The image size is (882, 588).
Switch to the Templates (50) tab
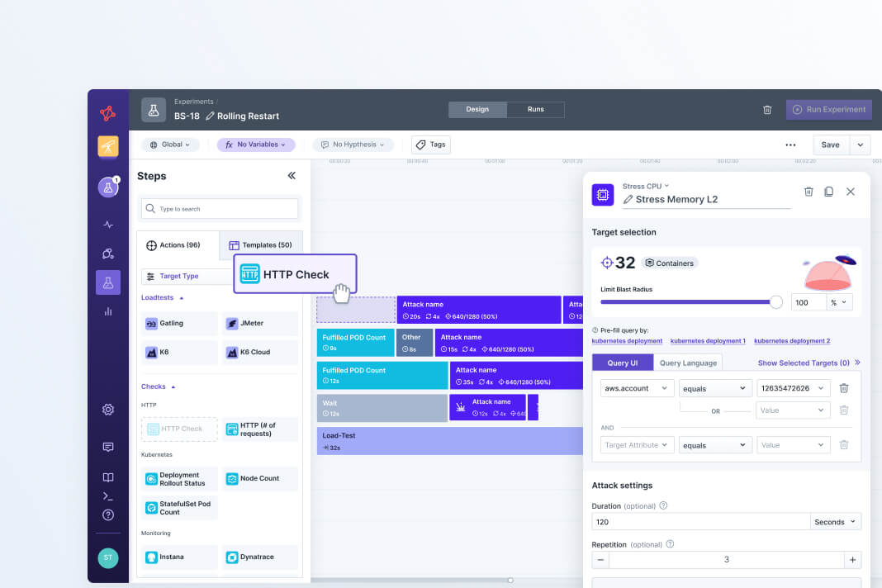pyautogui.click(x=261, y=245)
